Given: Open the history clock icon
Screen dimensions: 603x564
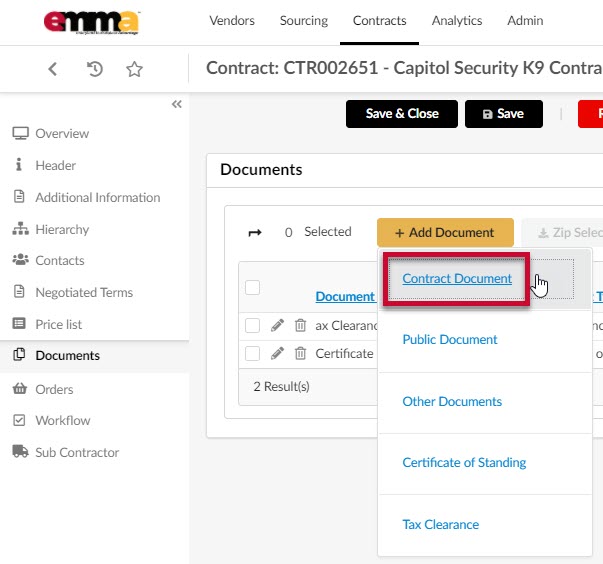Looking at the screenshot, I should pyautogui.click(x=95, y=69).
